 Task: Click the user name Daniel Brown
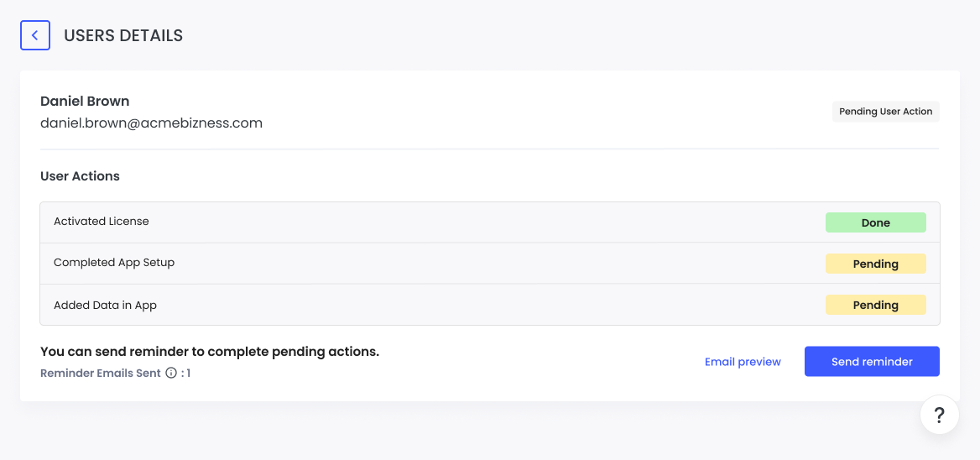pos(85,102)
